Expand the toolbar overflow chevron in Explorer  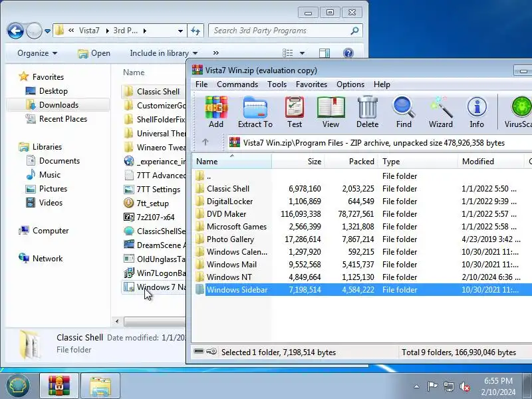(215, 53)
